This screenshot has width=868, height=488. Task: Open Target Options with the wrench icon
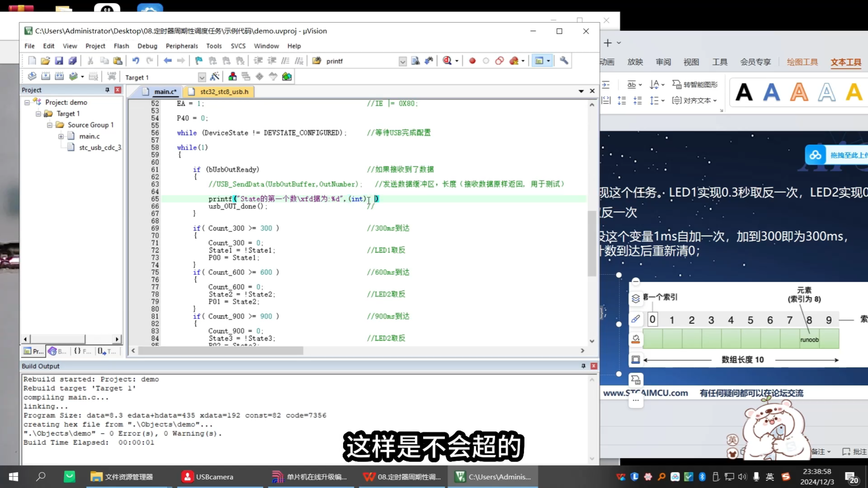tap(564, 61)
